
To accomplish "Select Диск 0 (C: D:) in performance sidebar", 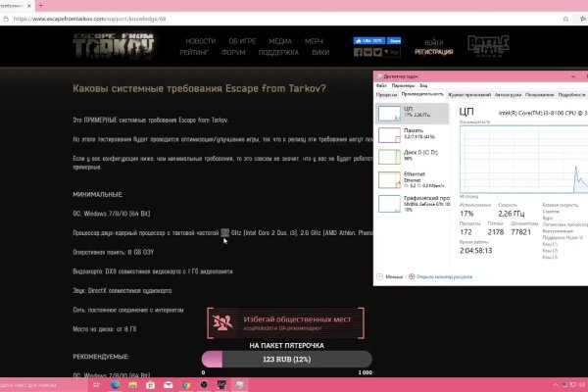I will point(413,157).
